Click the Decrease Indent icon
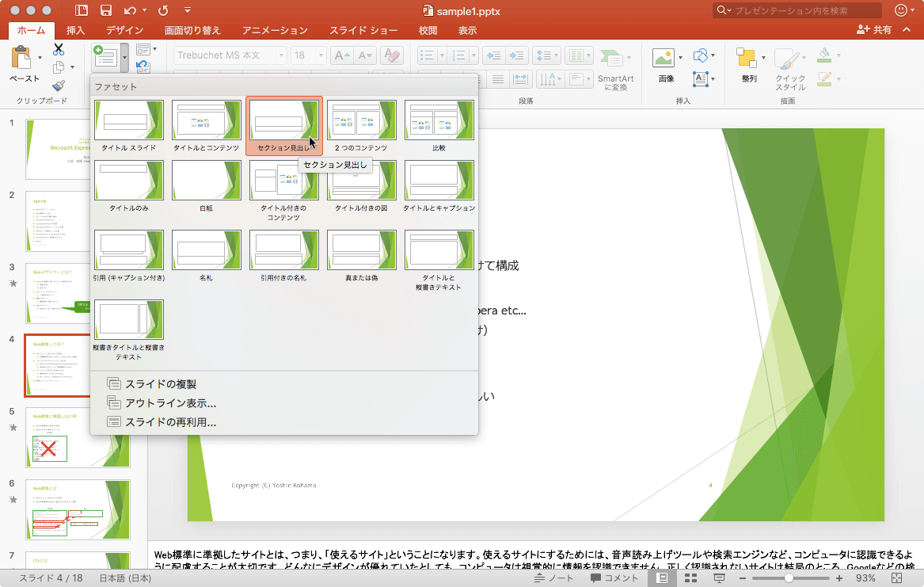This screenshot has width=924, height=587. coord(493,55)
